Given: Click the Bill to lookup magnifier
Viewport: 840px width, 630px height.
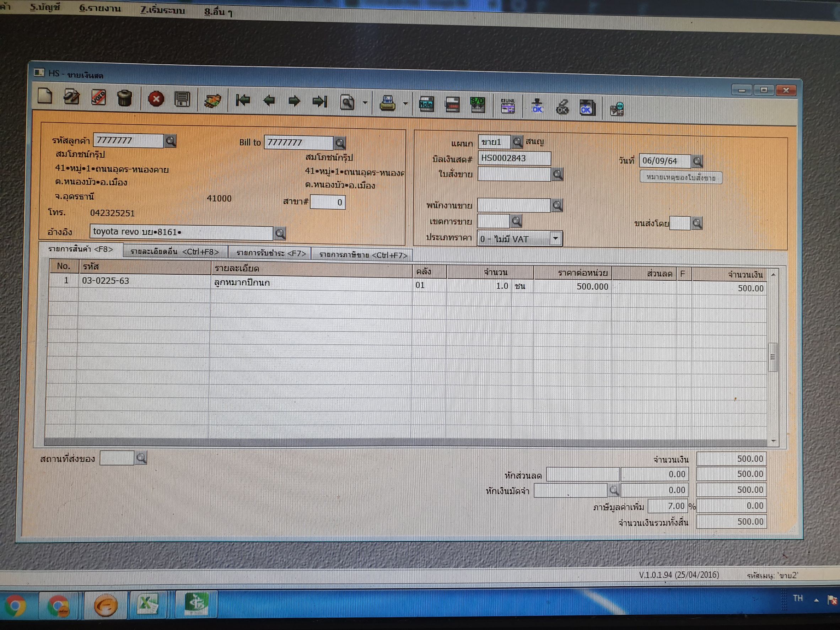Looking at the screenshot, I should coord(340,143).
